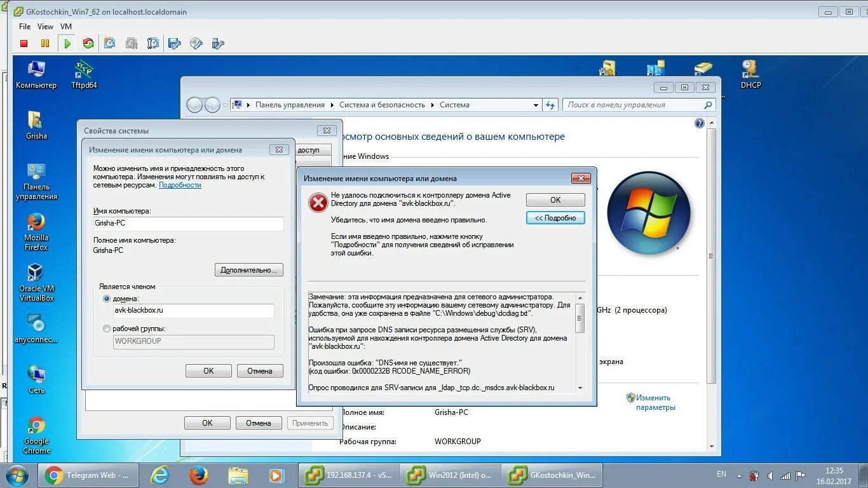Viewport: 868px width, 488px height.
Task: Click the Система breadcrumb
Action: pos(454,105)
